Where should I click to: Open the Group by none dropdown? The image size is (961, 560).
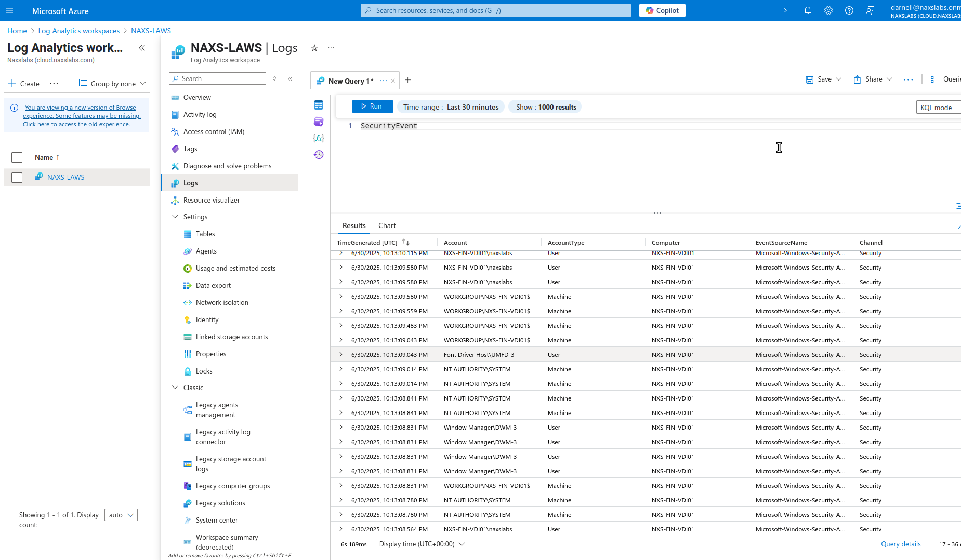(x=113, y=84)
